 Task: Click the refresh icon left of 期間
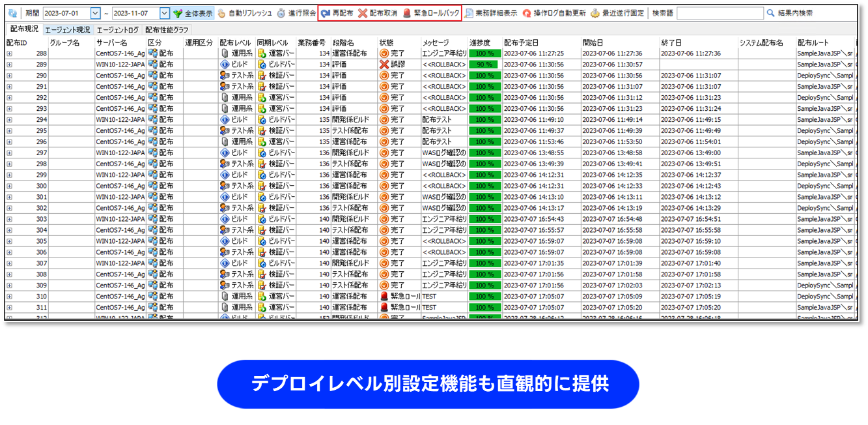tap(12, 13)
